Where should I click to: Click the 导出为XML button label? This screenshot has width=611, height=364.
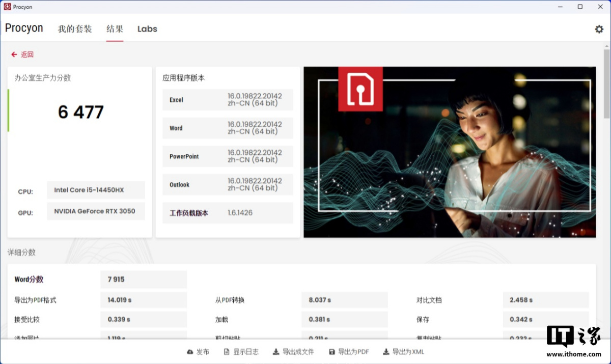click(408, 352)
